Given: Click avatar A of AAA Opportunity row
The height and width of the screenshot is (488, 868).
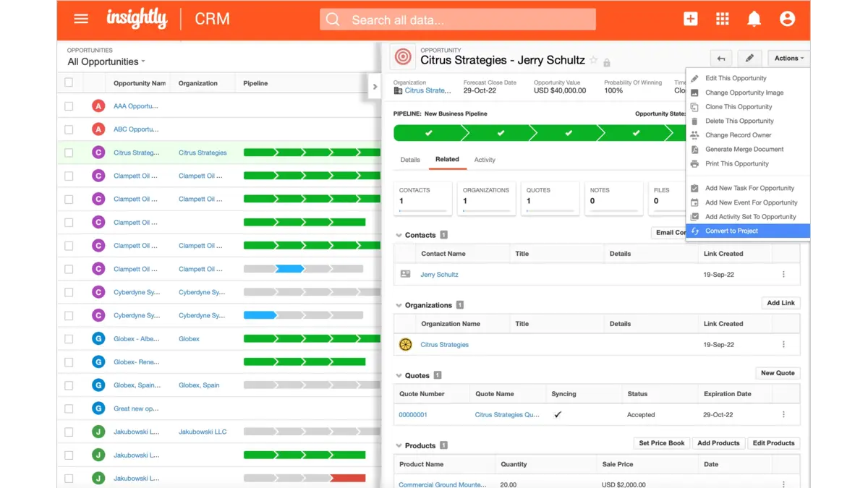Looking at the screenshot, I should [x=98, y=106].
